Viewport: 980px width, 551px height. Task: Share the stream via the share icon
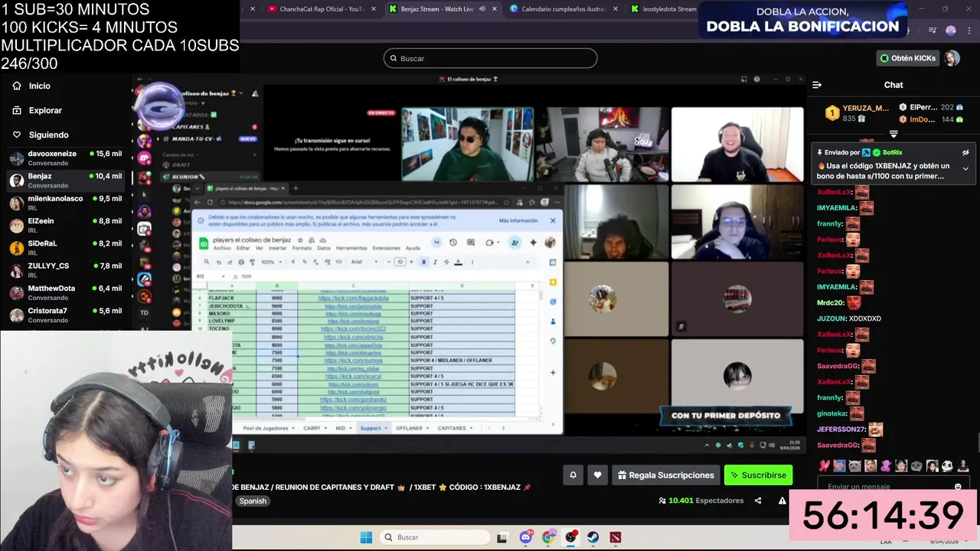click(758, 500)
